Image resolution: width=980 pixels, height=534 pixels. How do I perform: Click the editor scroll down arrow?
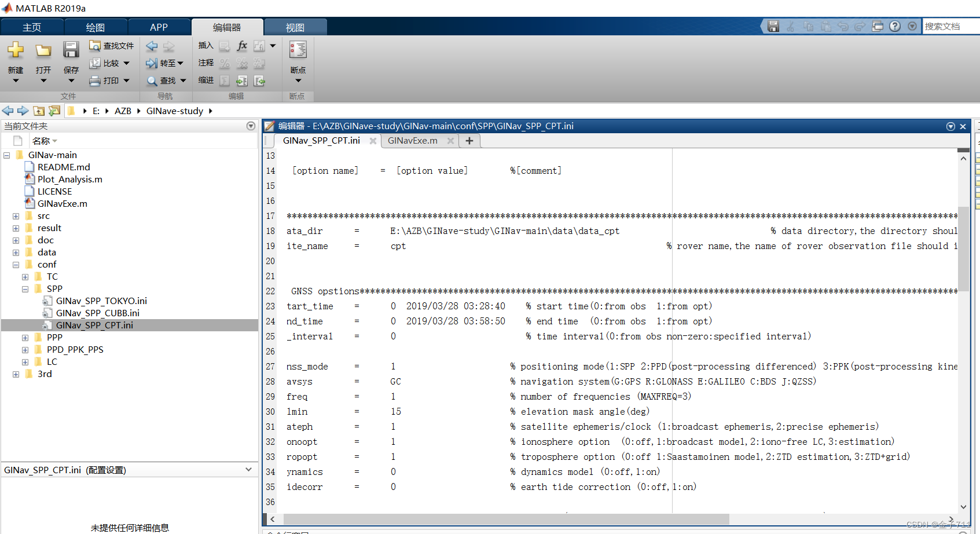[963, 507]
